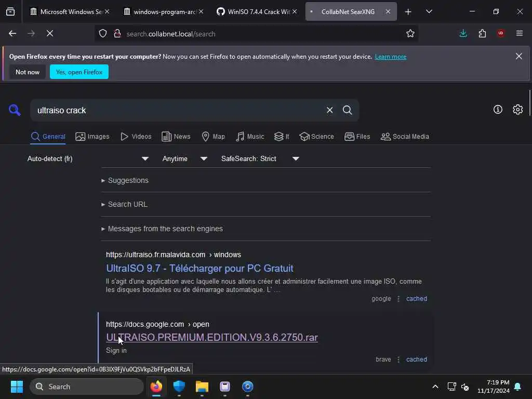
Task: Select the Map search category
Action: click(214, 137)
